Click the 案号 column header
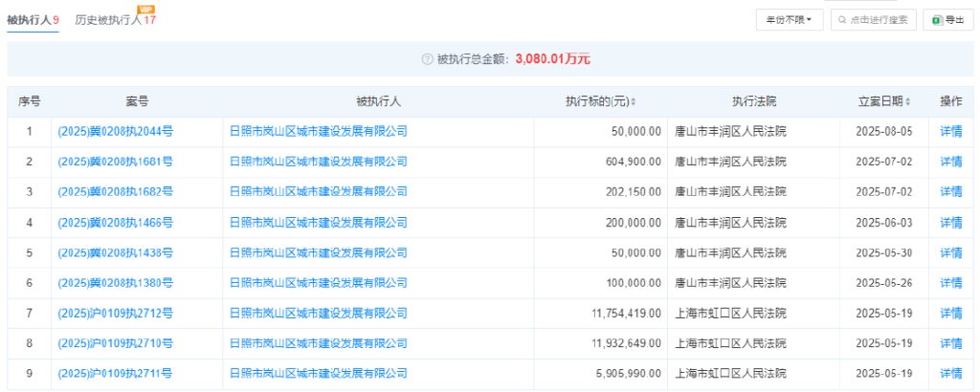 pos(137,101)
